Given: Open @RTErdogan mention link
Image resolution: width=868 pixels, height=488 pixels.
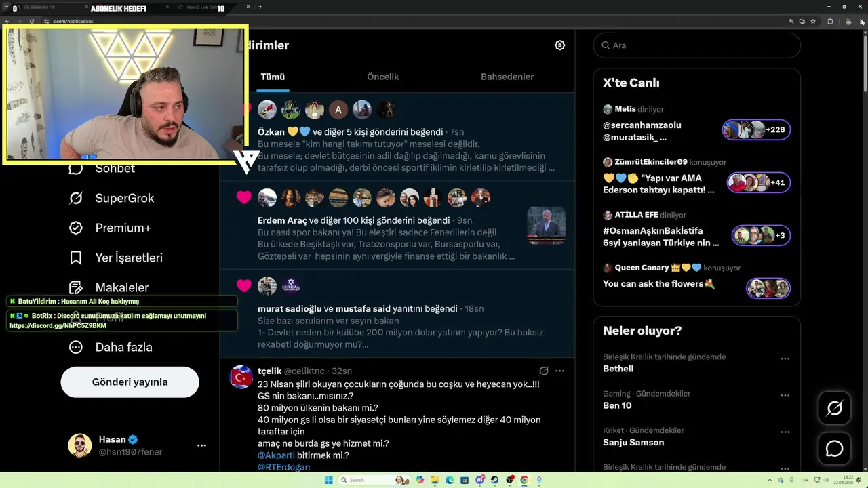Looking at the screenshot, I should 283,467.
